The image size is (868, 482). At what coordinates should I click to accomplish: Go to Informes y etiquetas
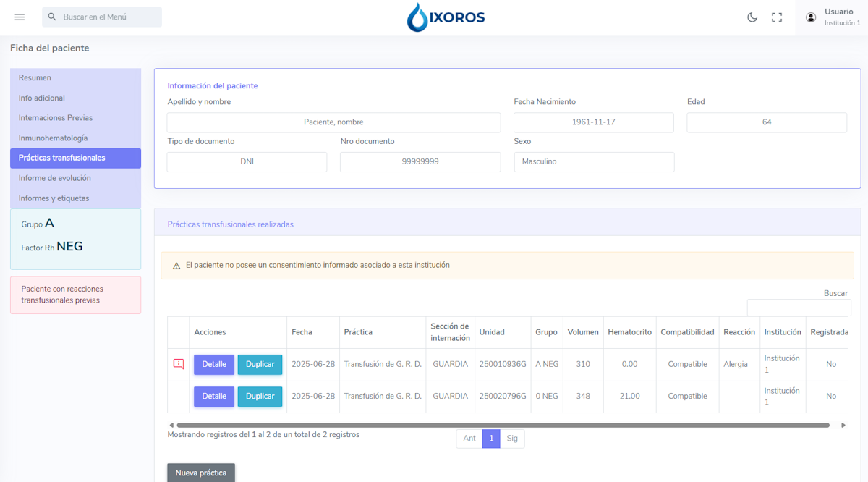click(75, 198)
